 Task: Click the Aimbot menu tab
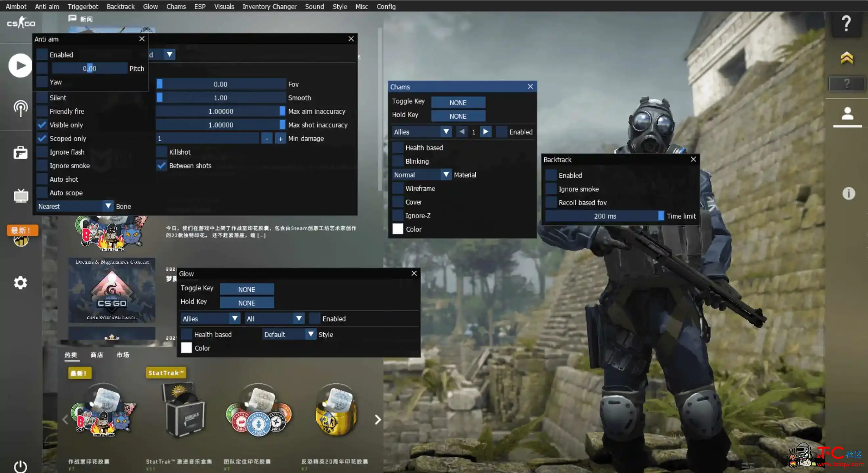pos(17,7)
